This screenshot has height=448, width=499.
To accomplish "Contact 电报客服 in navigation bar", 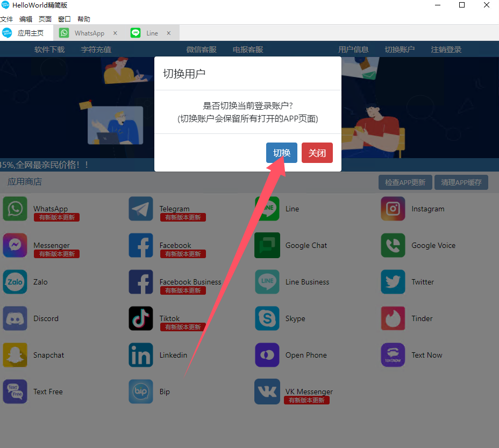I will (x=248, y=49).
